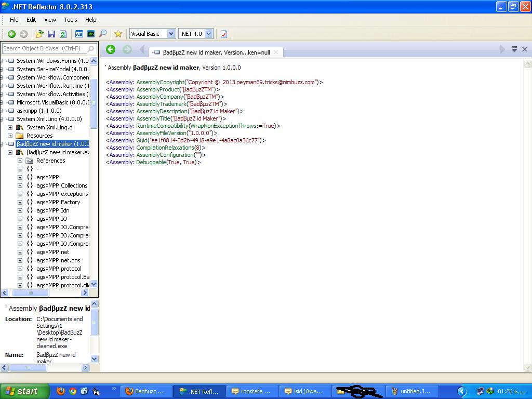The image size is (532, 399).
Task: Click tree vertical scrollbar down arrow
Action: [94, 284]
